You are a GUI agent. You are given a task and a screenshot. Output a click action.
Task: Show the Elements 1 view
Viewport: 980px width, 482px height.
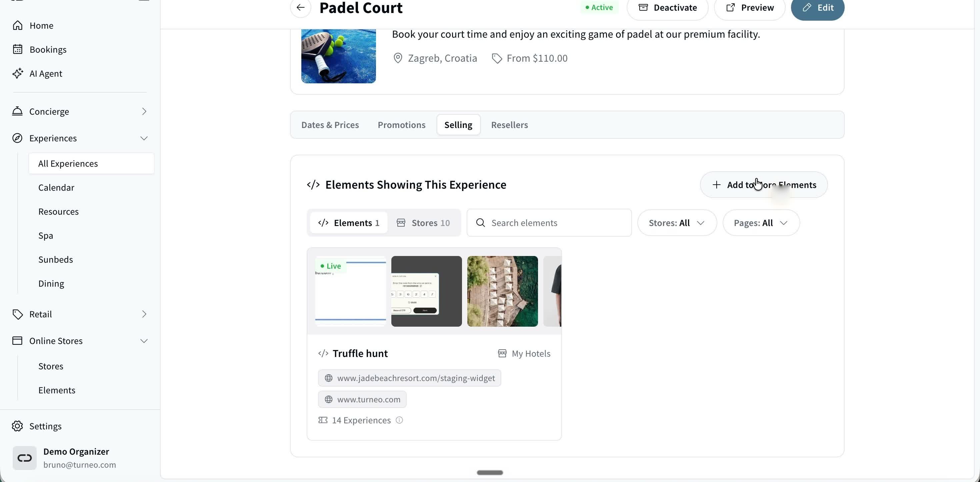(x=348, y=223)
